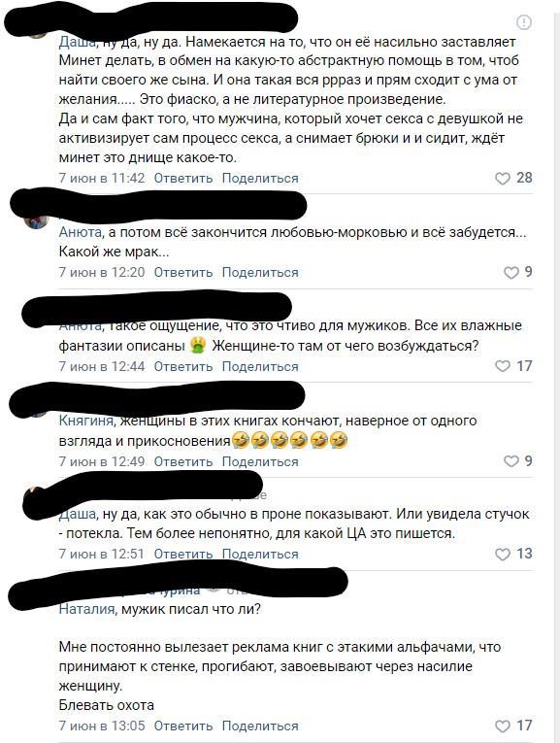This screenshot has height=743, width=560.
Task: Click the Анюта mention in 12:20 comment
Action: [x=80, y=232]
